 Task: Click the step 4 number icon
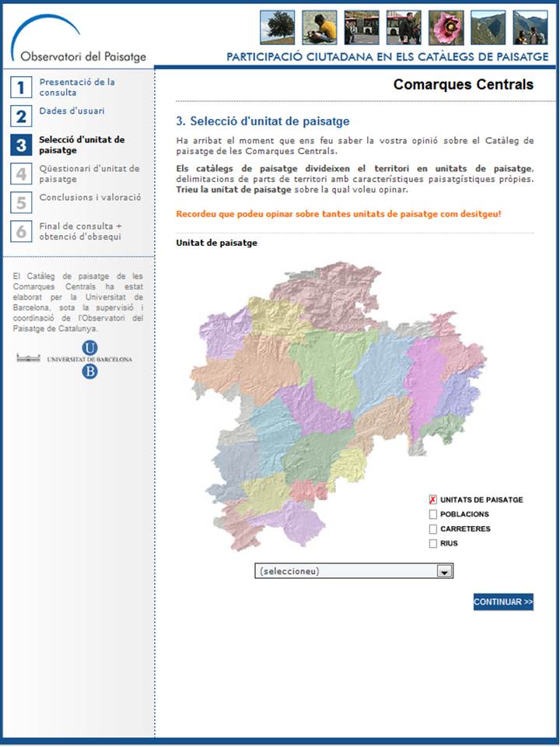(x=21, y=174)
